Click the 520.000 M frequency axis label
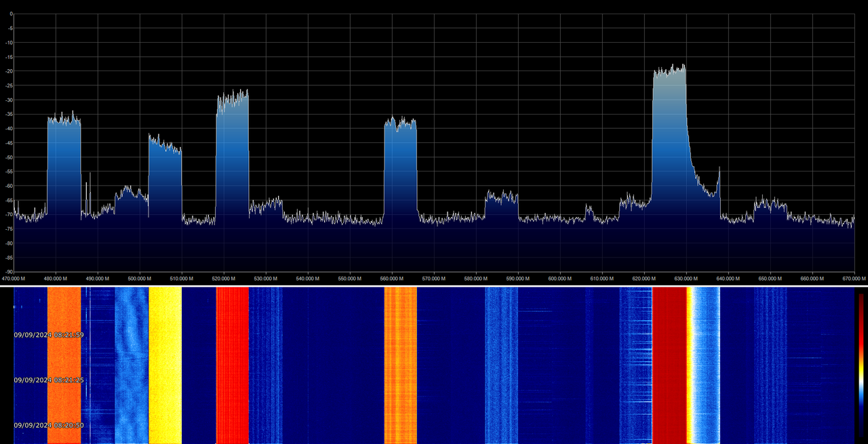This screenshot has height=444, width=868. [x=224, y=279]
